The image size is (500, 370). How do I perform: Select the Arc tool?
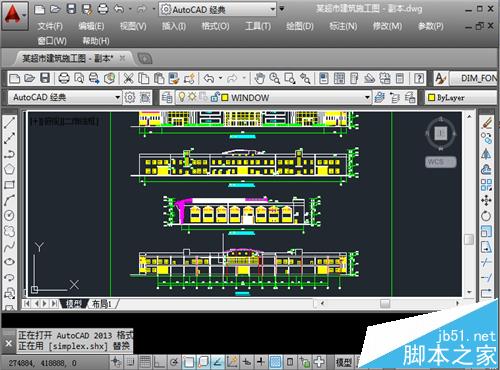9,200
